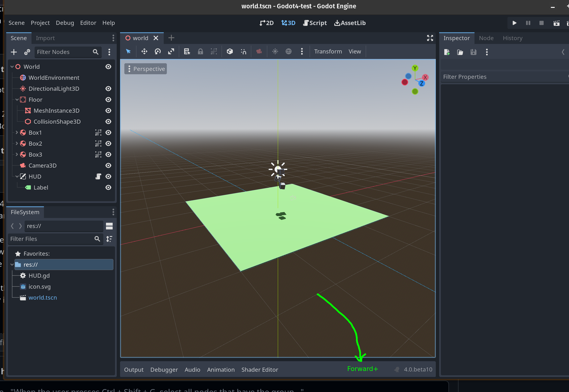
Task: Switch to Rotate mode in the 3D toolbar
Action: click(x=158, y=51)
